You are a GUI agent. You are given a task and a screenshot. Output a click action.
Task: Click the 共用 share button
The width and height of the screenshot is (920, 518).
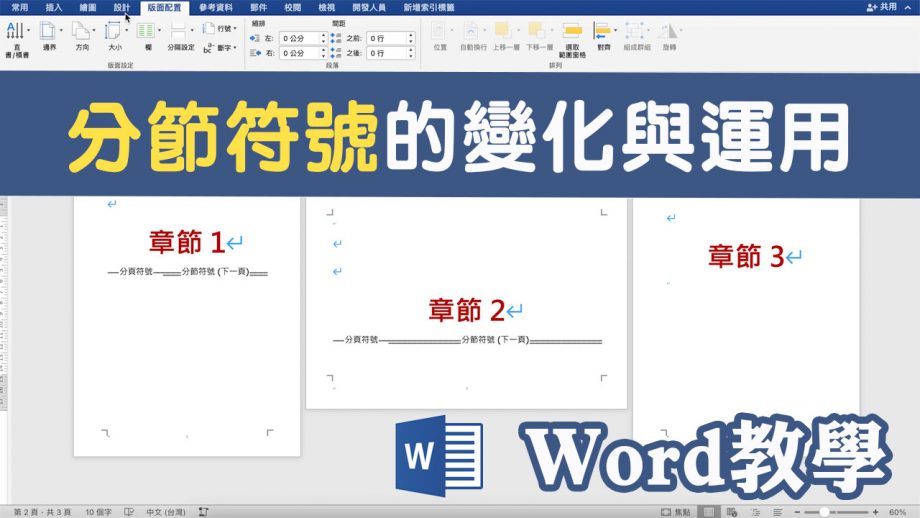coord(881,7)
